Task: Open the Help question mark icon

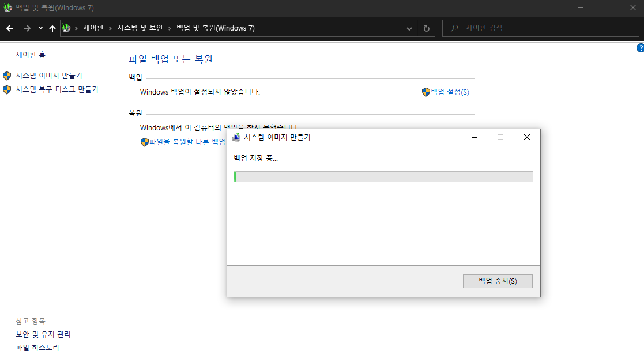Action: (x=641, y=48)
